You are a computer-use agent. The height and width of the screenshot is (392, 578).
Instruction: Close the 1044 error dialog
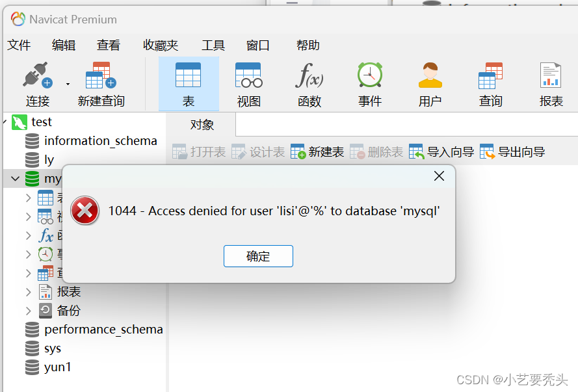click(x=439, y=176)
